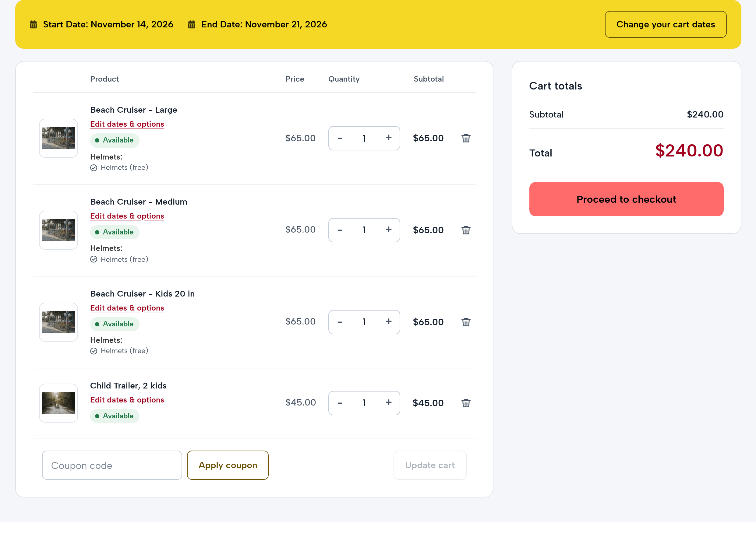
Task: Open Edit dates & options for Kids 20 in
Action: (127, 308)
